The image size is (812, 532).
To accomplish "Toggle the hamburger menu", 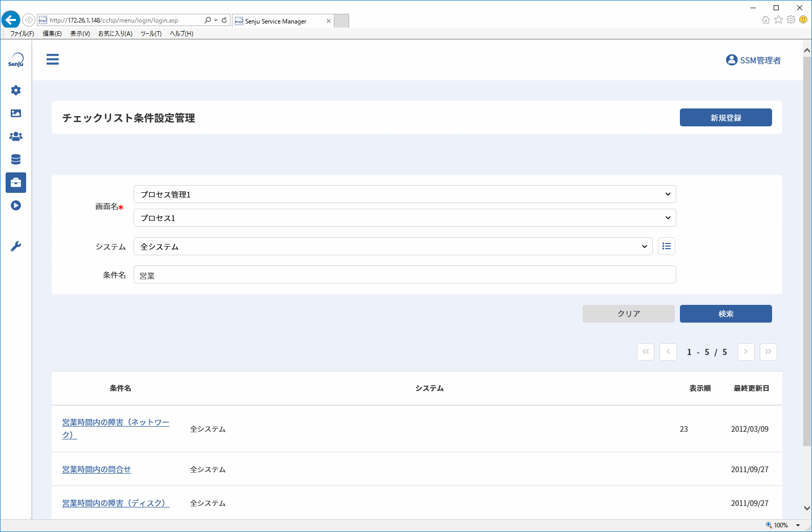I will (x=53, y=59).
